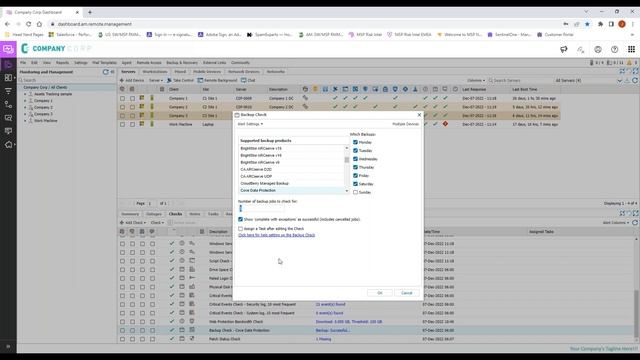Open the Backup & Recovery menu
The image size is (640, 360).
[x=182, y=63]
